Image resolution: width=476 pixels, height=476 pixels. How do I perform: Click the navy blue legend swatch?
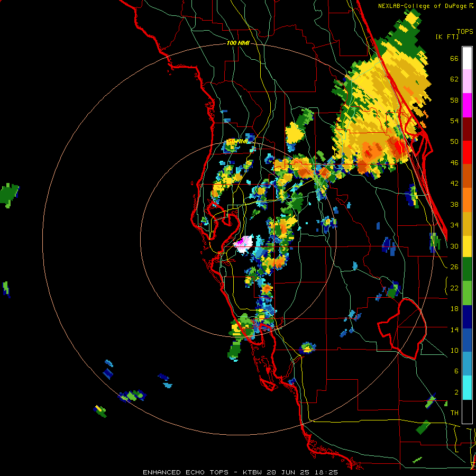click(467, 317)
